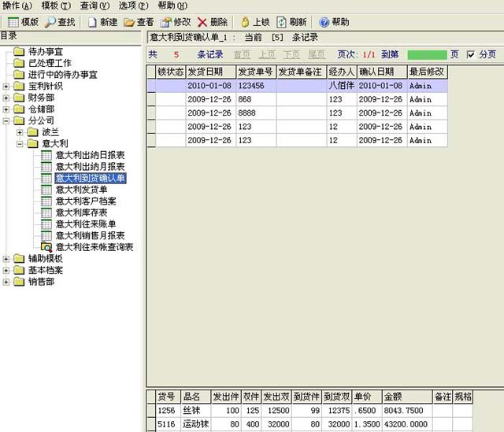Collapse the 分公司 tree folder
504x432 pixels.
click(x=6, y=122)
